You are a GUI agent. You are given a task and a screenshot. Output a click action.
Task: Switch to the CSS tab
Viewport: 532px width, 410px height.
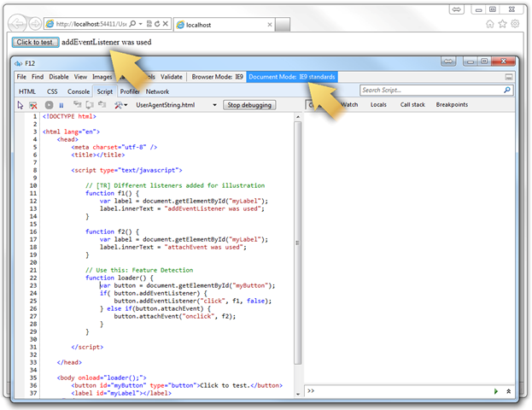(52, 91)
